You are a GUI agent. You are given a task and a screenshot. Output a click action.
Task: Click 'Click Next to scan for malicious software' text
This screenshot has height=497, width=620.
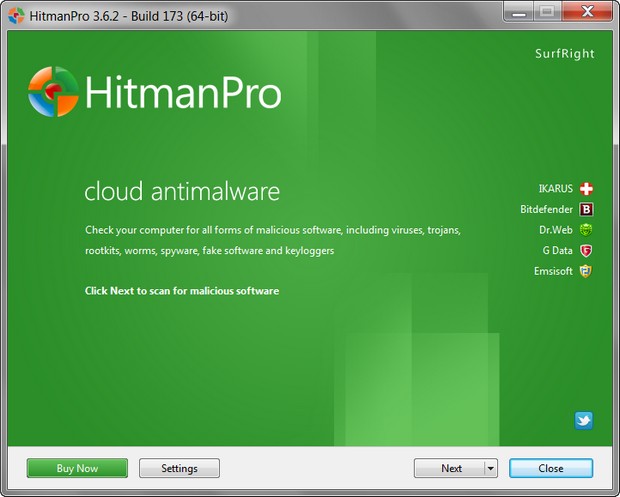(x=182, y=291)
